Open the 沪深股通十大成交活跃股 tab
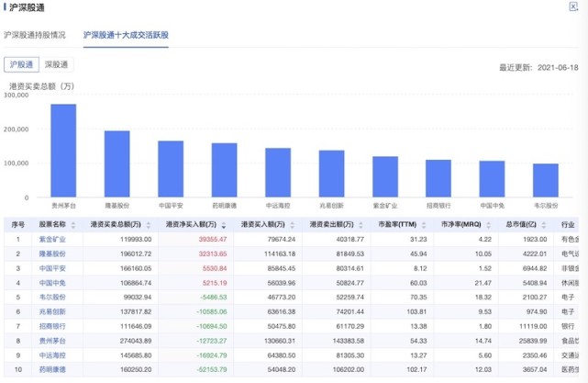Viewport: 588px width, 383px height. (126, 35)
